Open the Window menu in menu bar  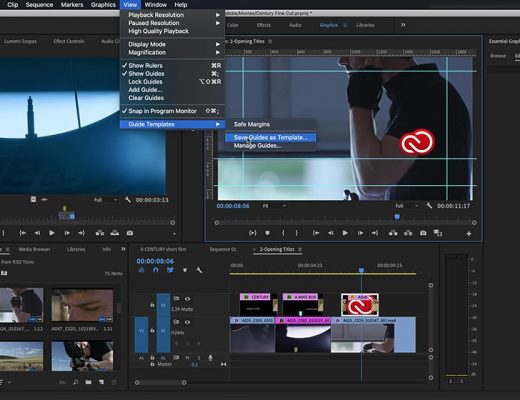pyautogui.click(x=155, y=5)
